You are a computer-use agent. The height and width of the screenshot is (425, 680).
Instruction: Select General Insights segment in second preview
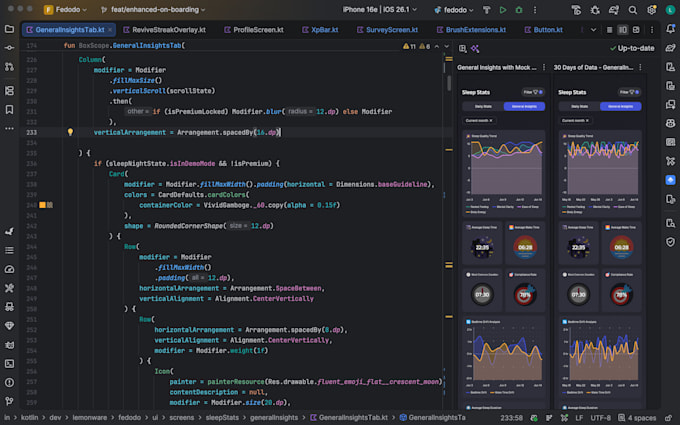(x=620, y=106)
